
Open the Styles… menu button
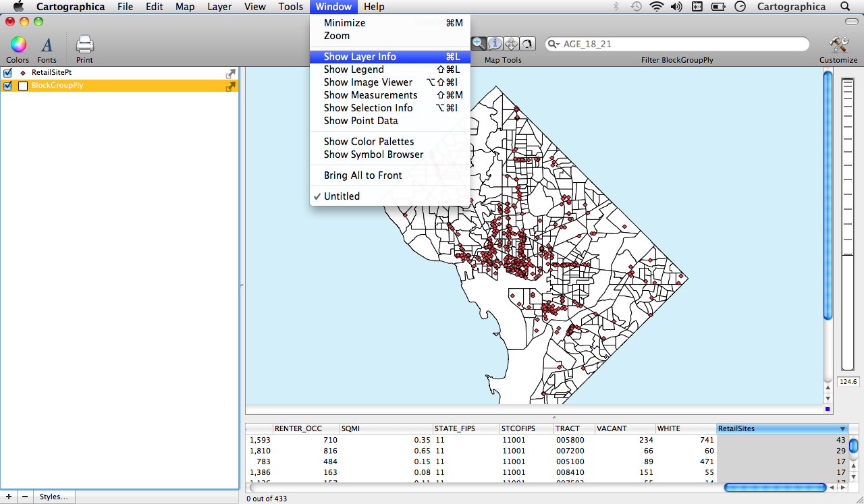pyautogui.click(x=54, y=497)
